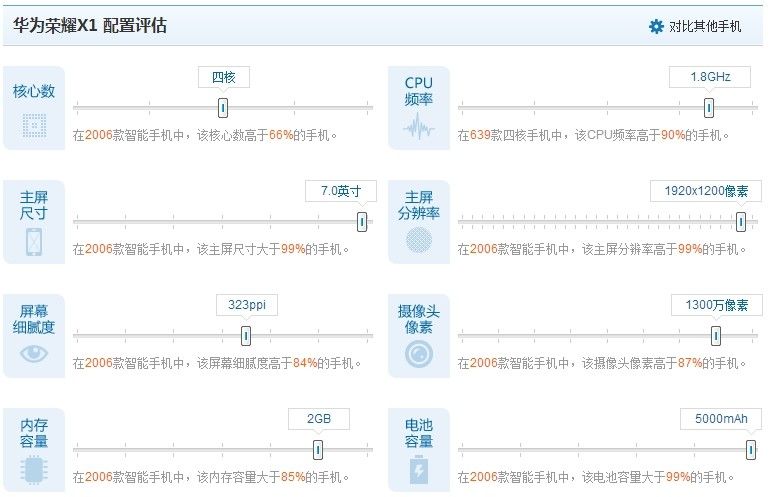This screenshot has width=776, height=497.
Task: Click the 四核 value tooltip
Action: pos(224,77)
